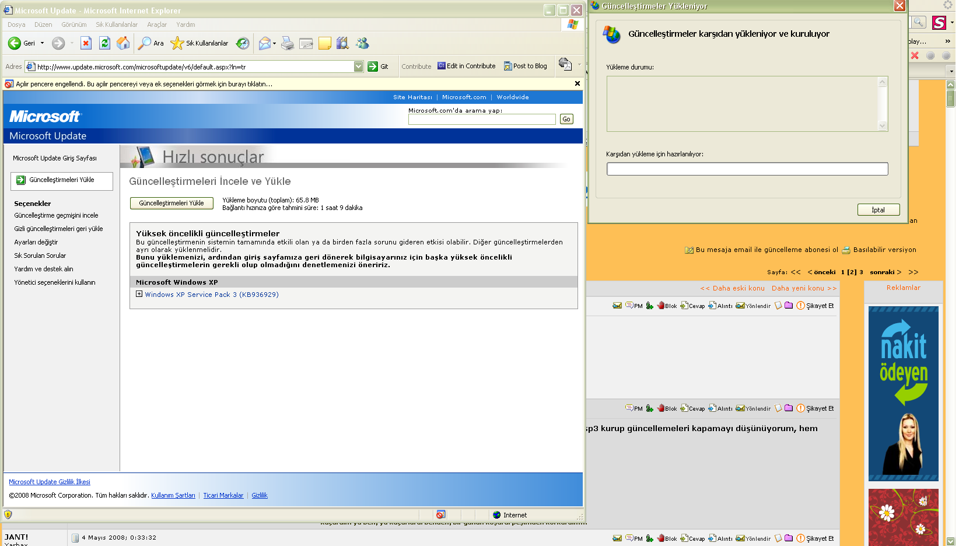Click the background browser vertical scrollbar down arrow

(x=951, y=541)
